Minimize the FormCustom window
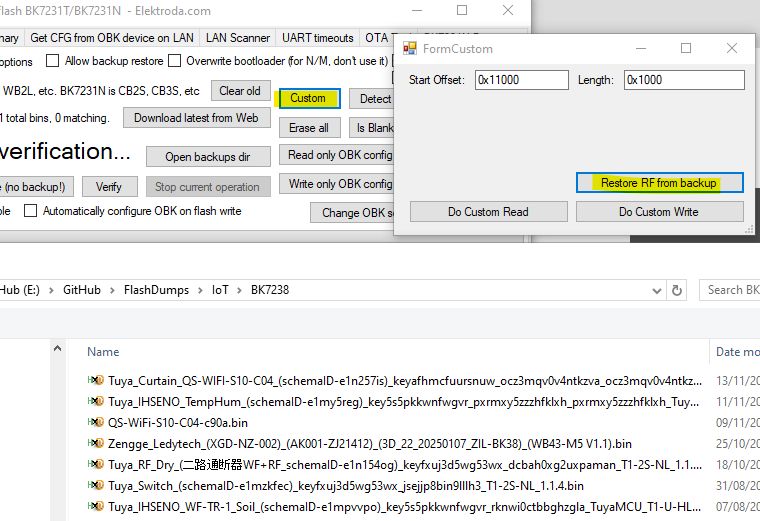Viewport: 760px width, 521px height. [x=641, y=48]
